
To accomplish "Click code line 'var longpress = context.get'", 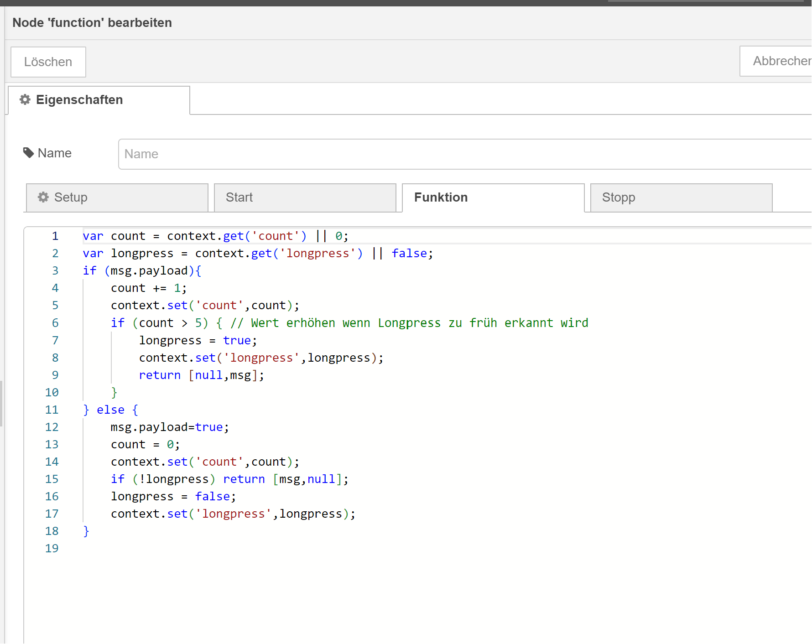I will [x=258, y=254].
